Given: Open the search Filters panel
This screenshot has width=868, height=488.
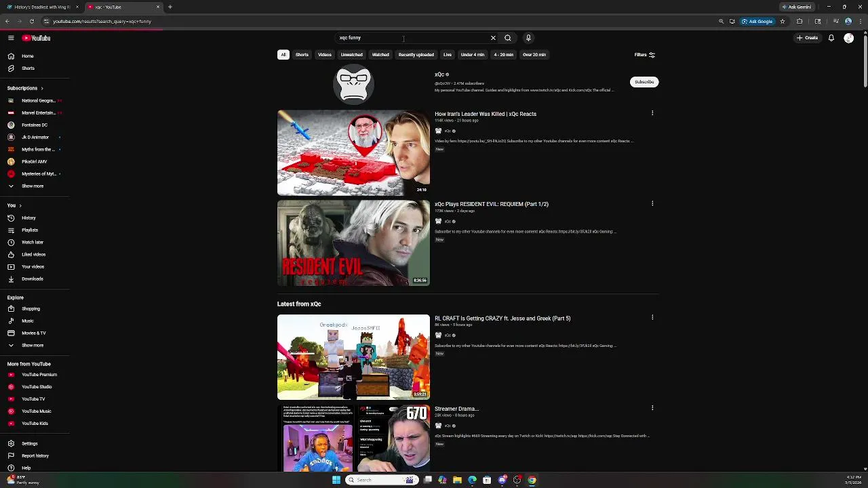Looking at the screenshot, I should point(645,55).
